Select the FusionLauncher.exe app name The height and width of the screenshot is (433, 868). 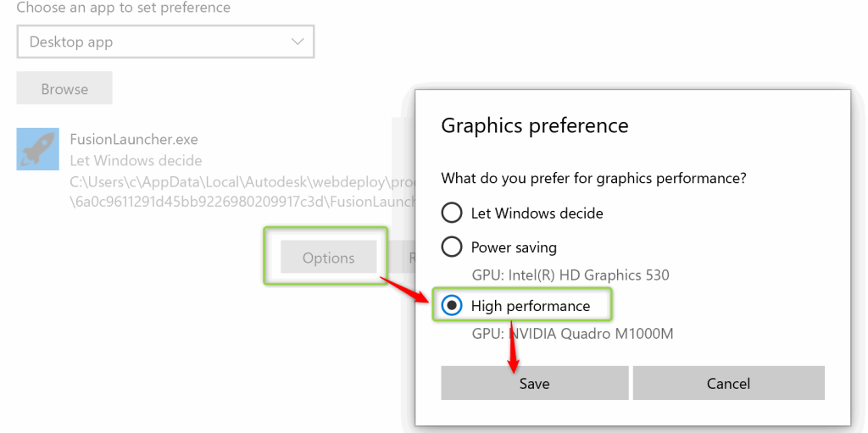(134, 139)
